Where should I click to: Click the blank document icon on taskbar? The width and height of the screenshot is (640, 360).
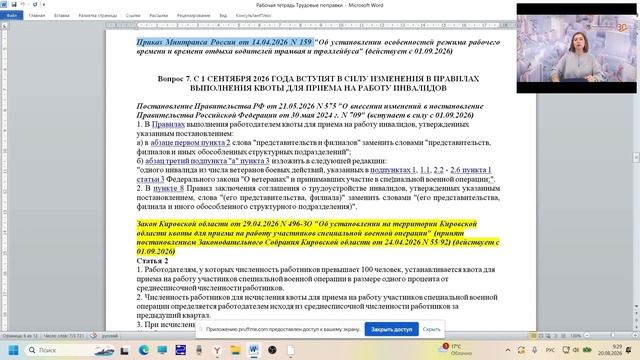click(291, 350)
